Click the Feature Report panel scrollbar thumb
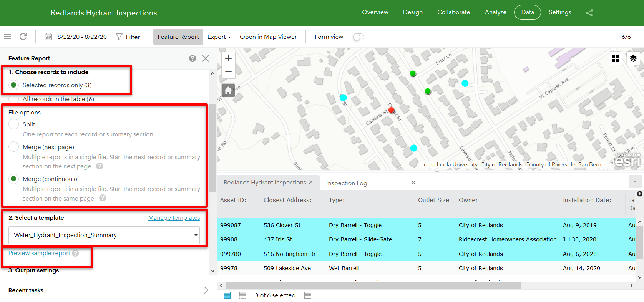 pyautogui.click(x=213, y=148)
